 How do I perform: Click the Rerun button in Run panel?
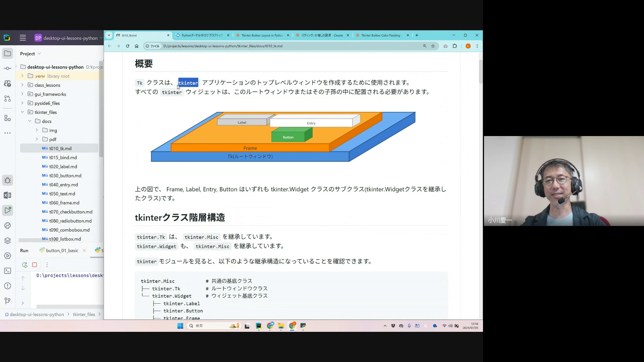tap(24, 265)
